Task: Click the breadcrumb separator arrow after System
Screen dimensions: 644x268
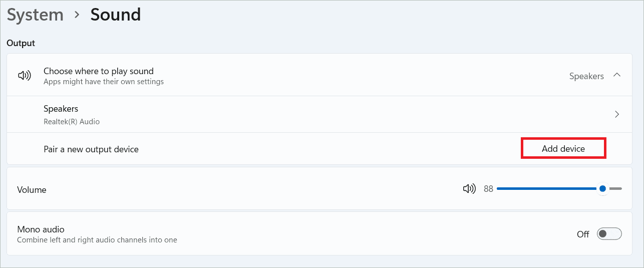Action: (x=77, y=15)
